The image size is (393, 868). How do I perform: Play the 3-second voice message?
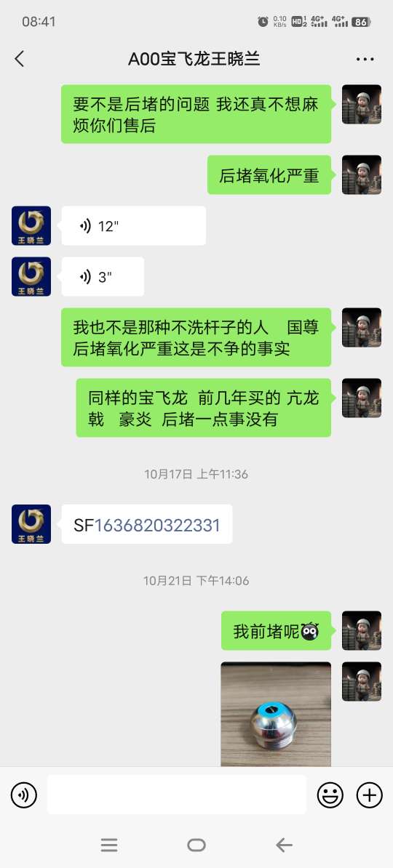coord(103,277)
